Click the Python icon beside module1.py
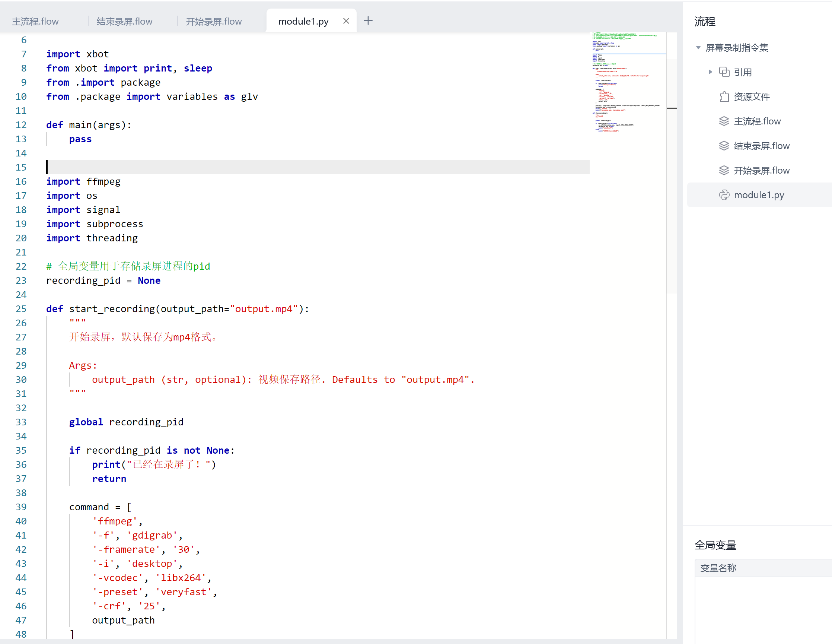832x644 pixels. click(x=724, y=195)
